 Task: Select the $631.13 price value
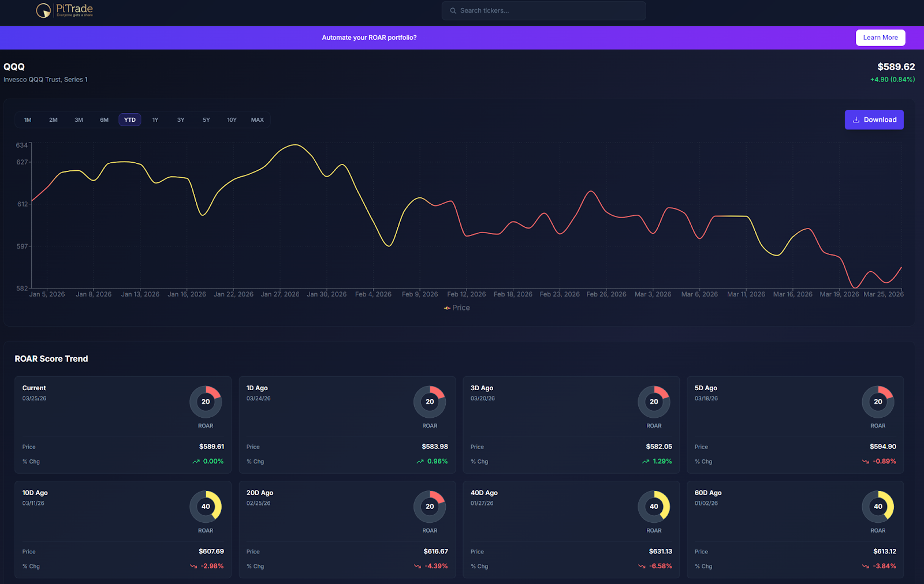coord(661,552)
